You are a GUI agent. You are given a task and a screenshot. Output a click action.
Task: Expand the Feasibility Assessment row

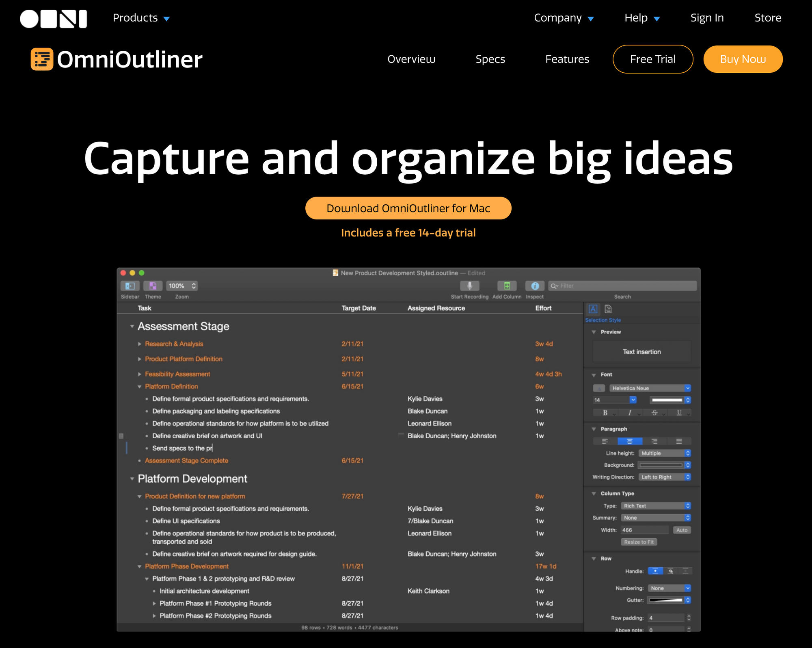click(x=139, y=374)
